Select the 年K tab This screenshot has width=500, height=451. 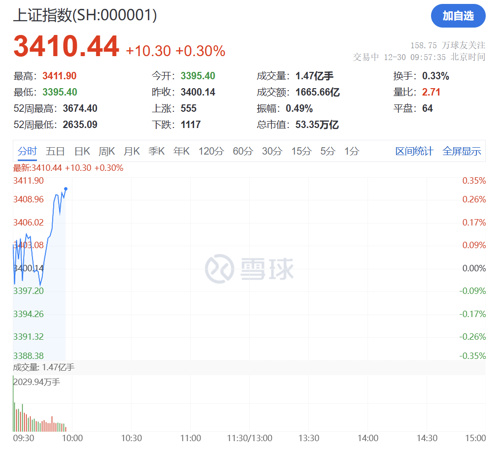pos(181,151)
